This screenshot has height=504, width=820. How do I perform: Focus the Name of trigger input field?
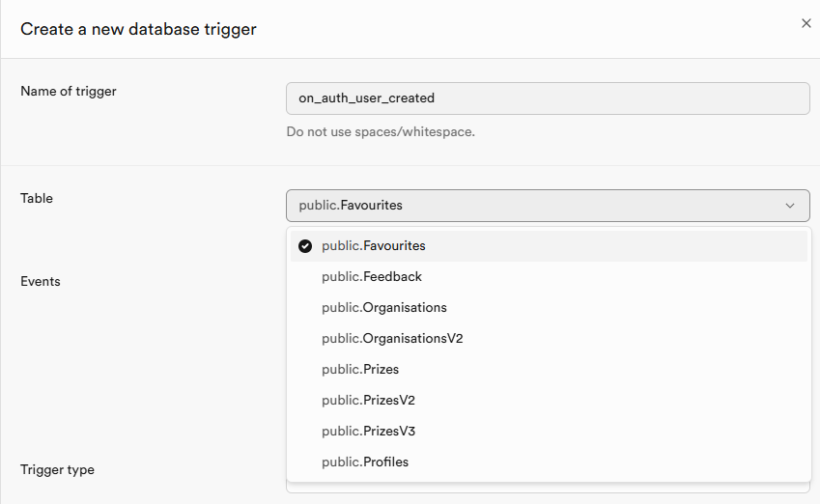pos(548,98)
